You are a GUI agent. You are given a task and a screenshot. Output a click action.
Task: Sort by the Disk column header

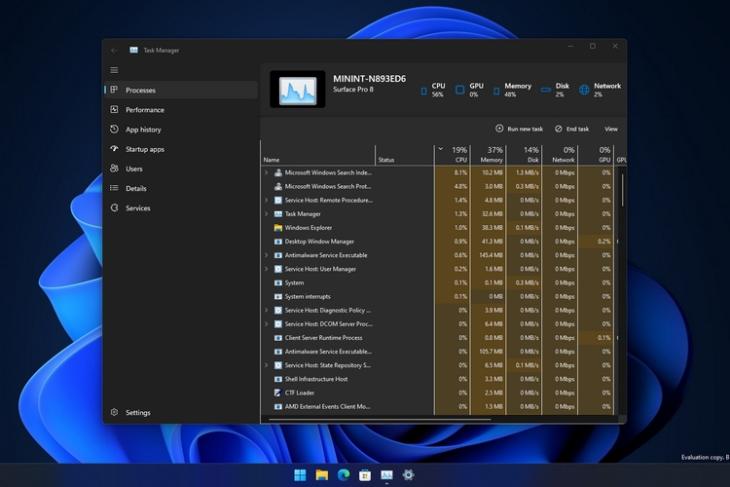pyautogui.click(x=524, y=155)
